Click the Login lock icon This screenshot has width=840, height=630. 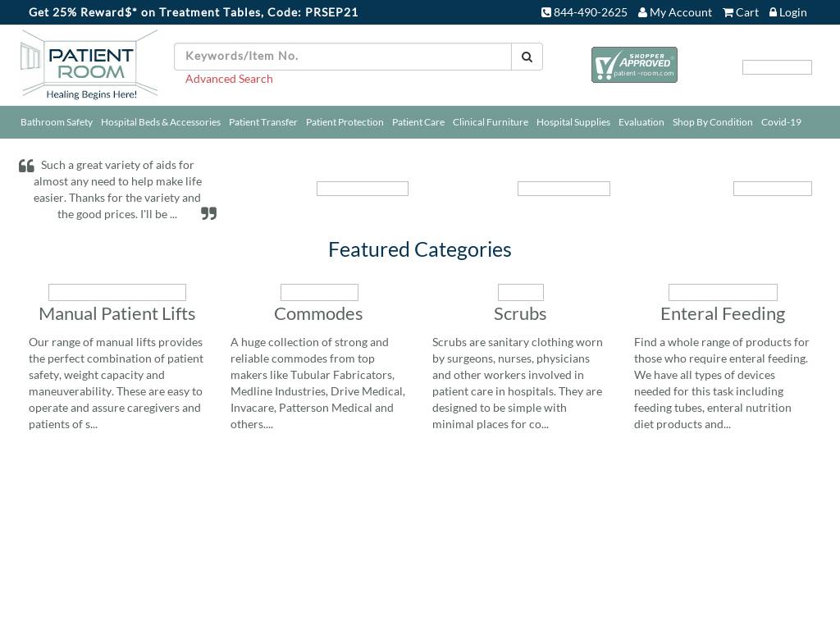(773, 12)
